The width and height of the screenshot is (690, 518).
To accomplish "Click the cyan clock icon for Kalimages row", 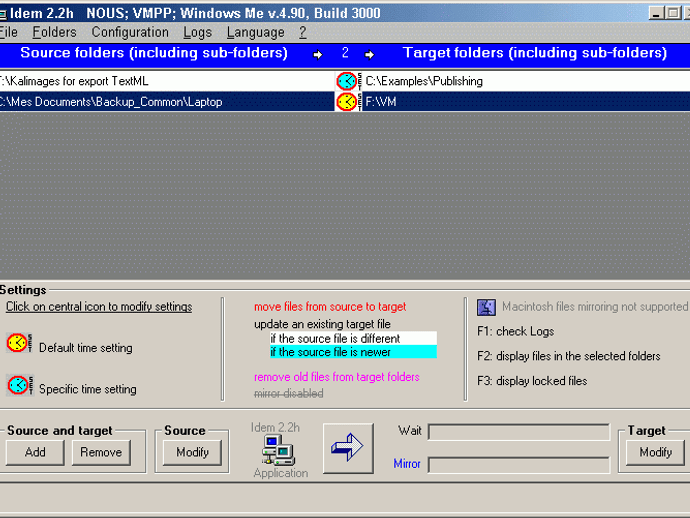I will coord(348,81).
